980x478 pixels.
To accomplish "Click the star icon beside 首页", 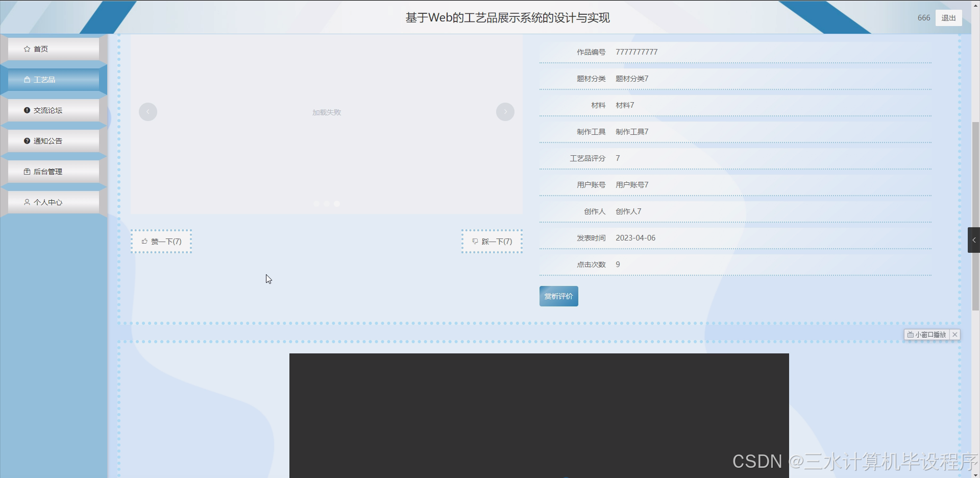I will [27, 49].
